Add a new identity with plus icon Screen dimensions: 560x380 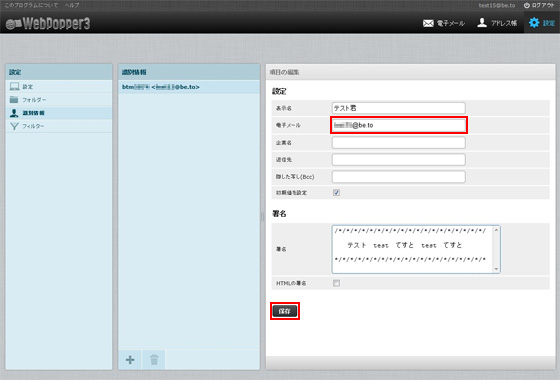click(130, 360)
